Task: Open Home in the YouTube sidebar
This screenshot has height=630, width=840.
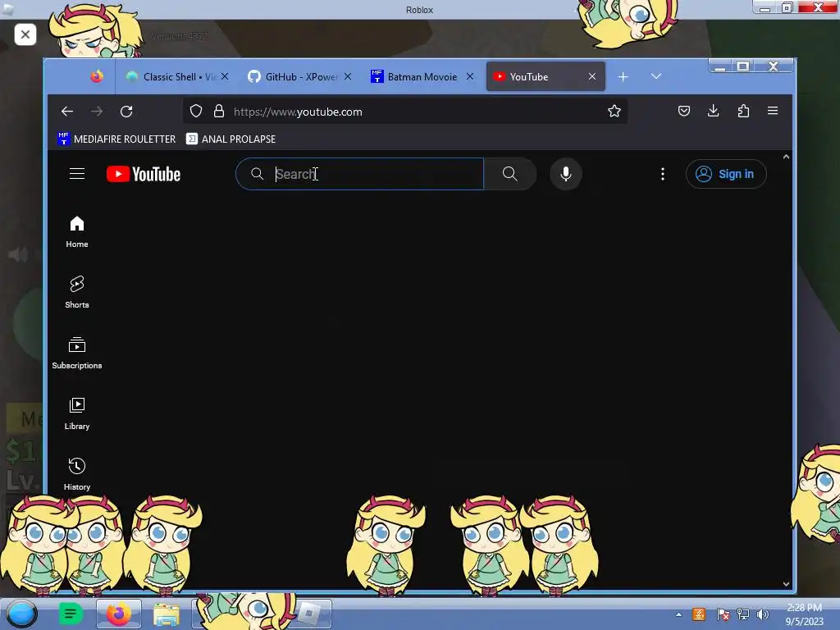Action: (77, 231)
